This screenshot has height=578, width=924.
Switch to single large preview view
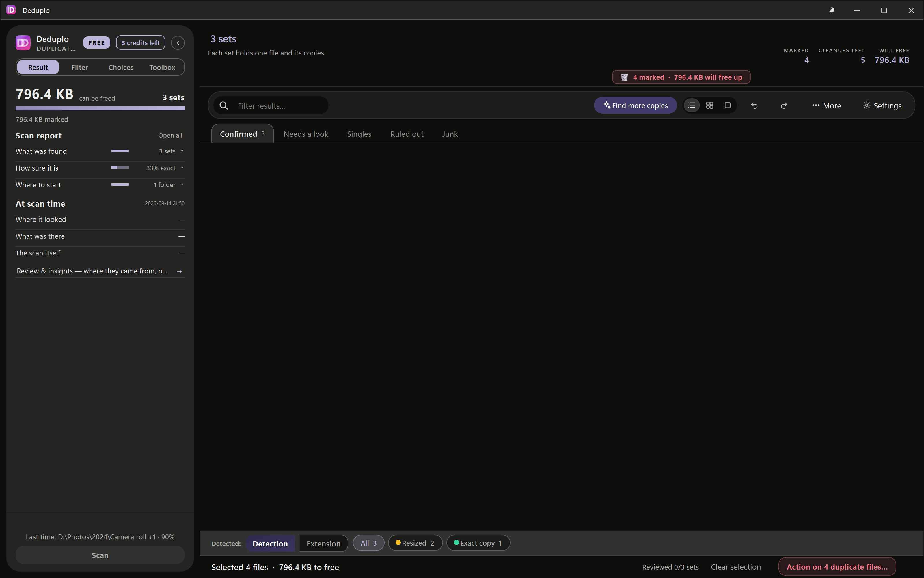tap(728, 105)
